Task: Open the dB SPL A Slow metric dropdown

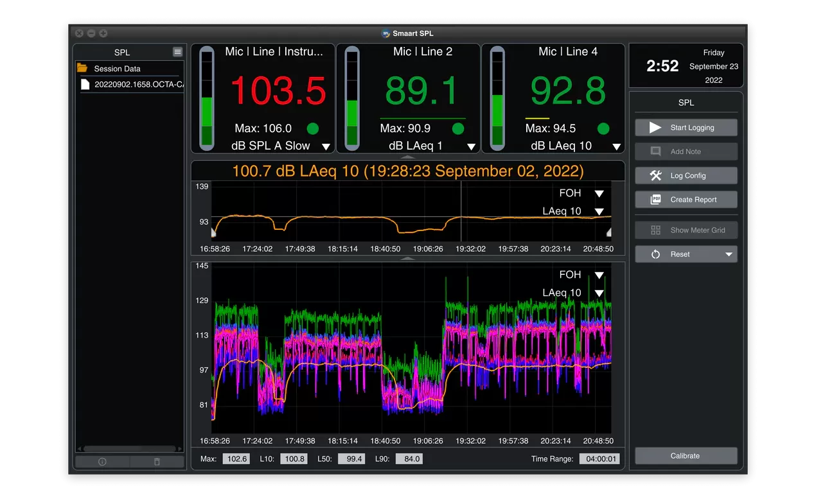Action: [x=326, y=146]
